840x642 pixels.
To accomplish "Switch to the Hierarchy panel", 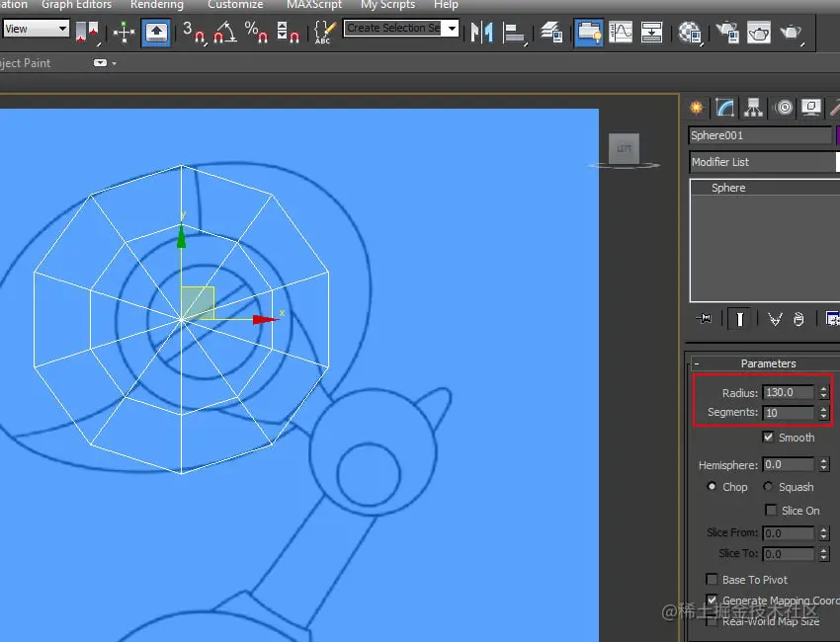I will 753,108.
